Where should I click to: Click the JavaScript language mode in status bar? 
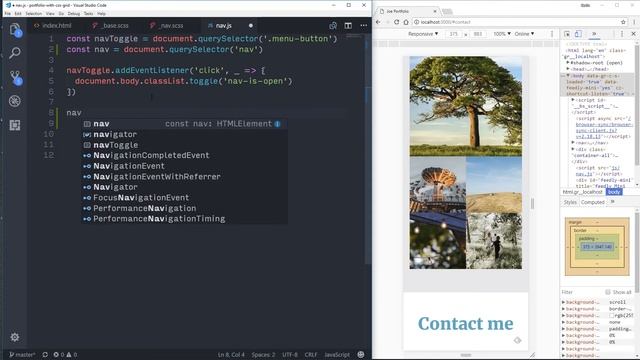coord(337,355)
